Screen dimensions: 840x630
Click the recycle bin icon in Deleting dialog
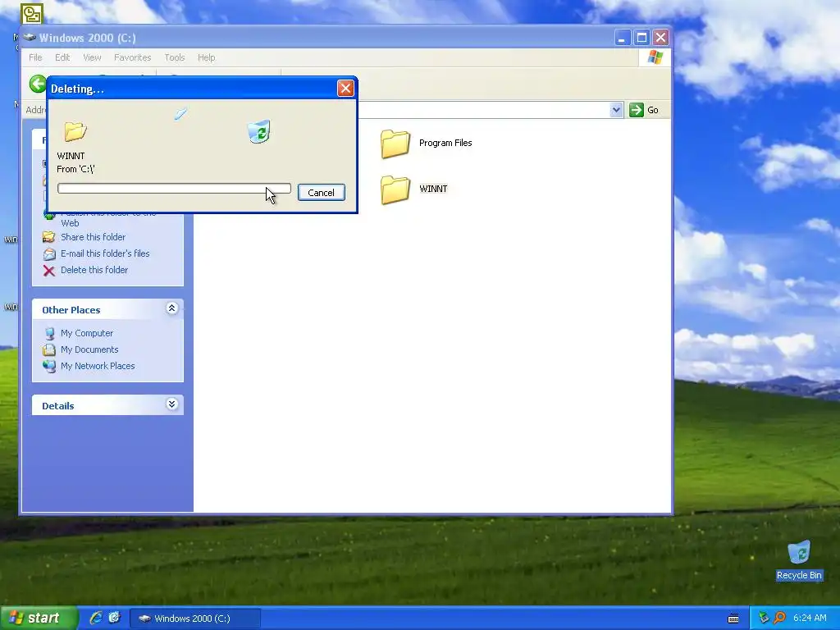click(x=258, y=132)
